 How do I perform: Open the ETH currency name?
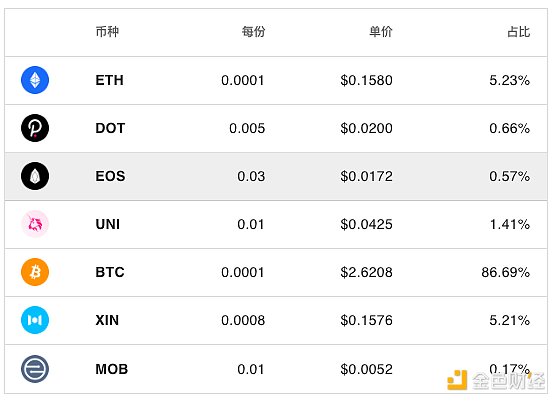coord(110,80)
